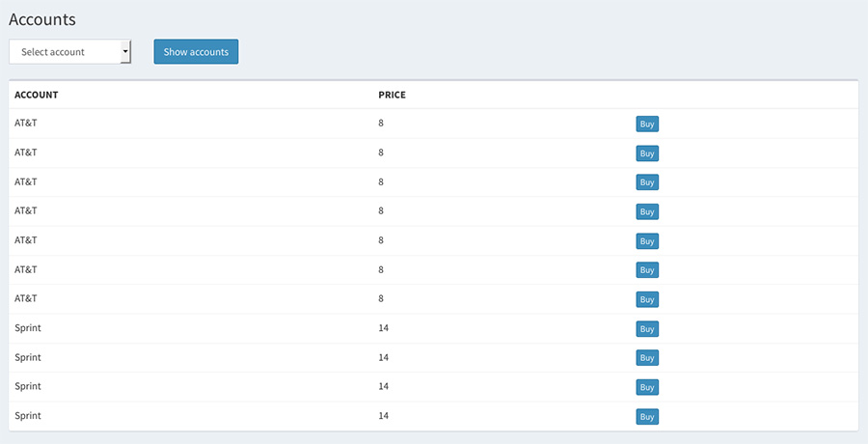Buy the seventh and last AT&T account
The image size is (868, 444).
click(647, 299)
